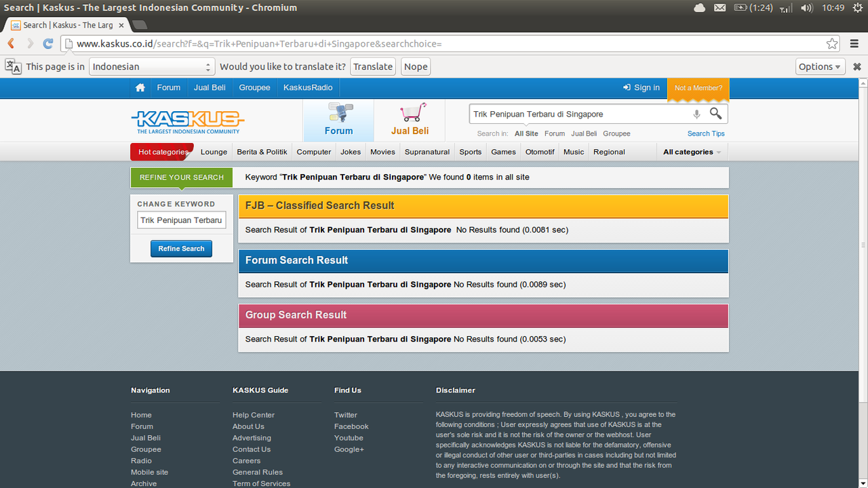
Task: Select the Hot categories tab
Action: [x=163, y=152]
